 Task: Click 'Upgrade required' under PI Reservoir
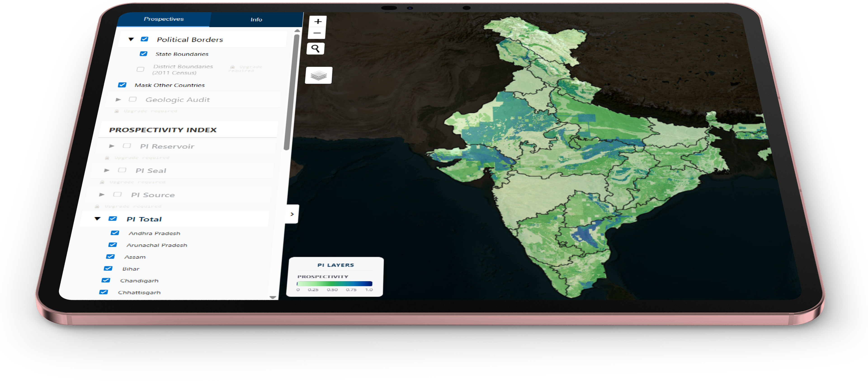142,158
